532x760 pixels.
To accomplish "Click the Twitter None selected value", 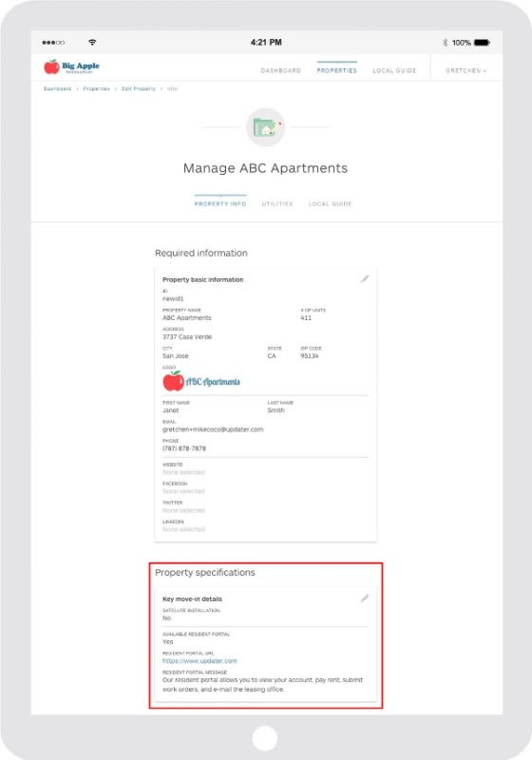I will [x=183, y=510].
